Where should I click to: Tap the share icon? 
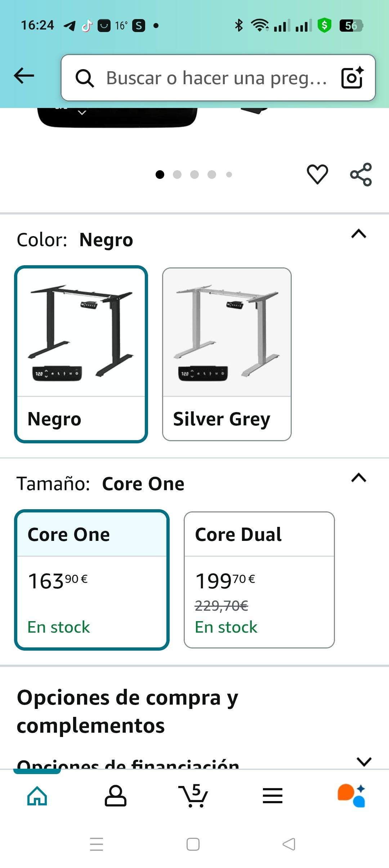pos(361,175)
